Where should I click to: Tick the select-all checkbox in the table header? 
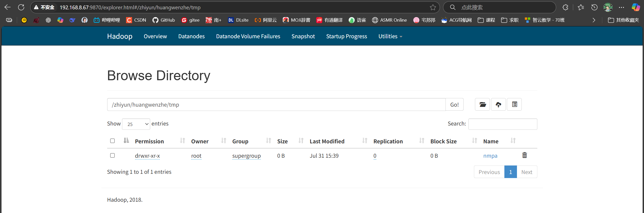(x=112, y=141)
